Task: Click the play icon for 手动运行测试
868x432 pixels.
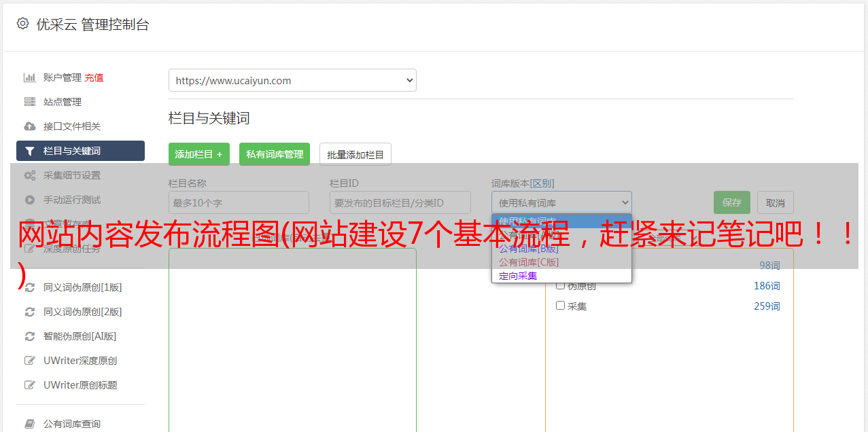Action: click(x=29, y=200)
